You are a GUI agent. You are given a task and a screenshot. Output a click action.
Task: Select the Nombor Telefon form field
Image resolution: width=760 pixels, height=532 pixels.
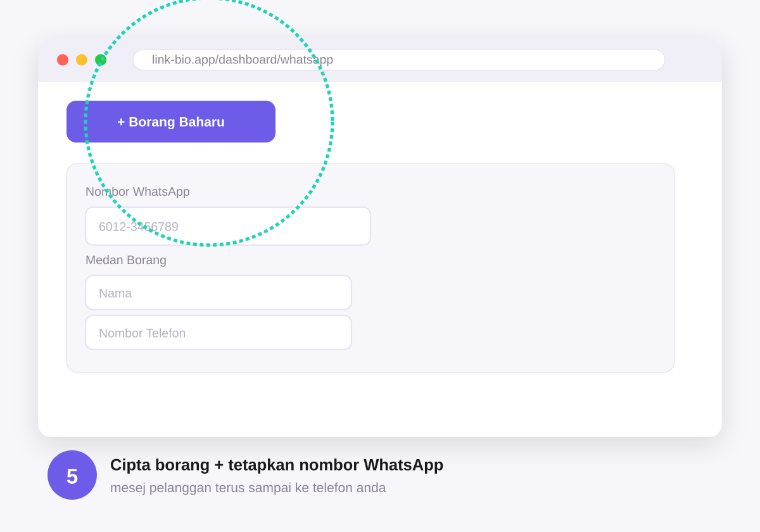point(218,332)
